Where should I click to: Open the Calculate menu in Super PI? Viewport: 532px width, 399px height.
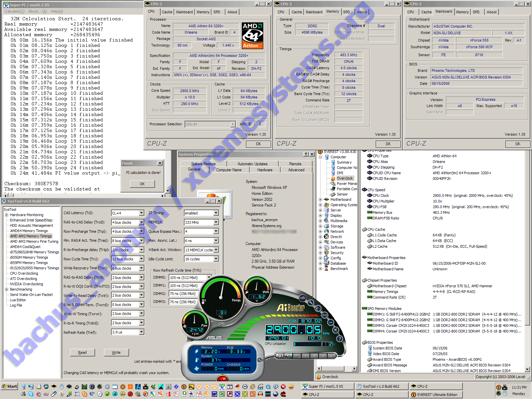pyautogui.click(x=12, y=11)
